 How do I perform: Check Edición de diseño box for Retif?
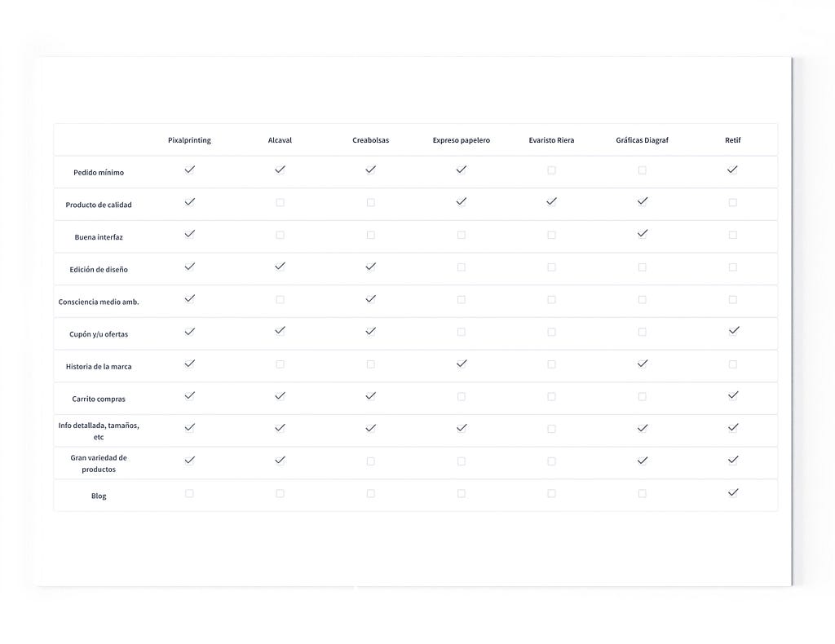pos(733,267)
